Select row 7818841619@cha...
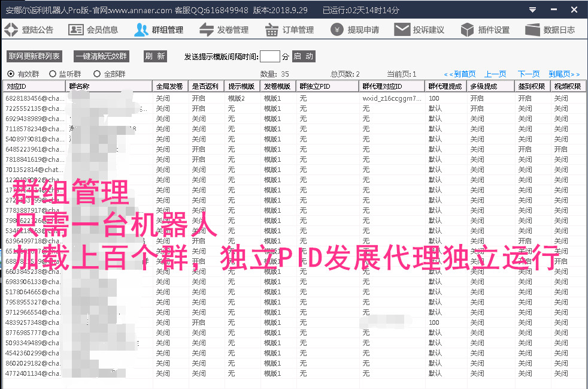The width and height of the screenshot is (588, 389). tap(295, 159)
